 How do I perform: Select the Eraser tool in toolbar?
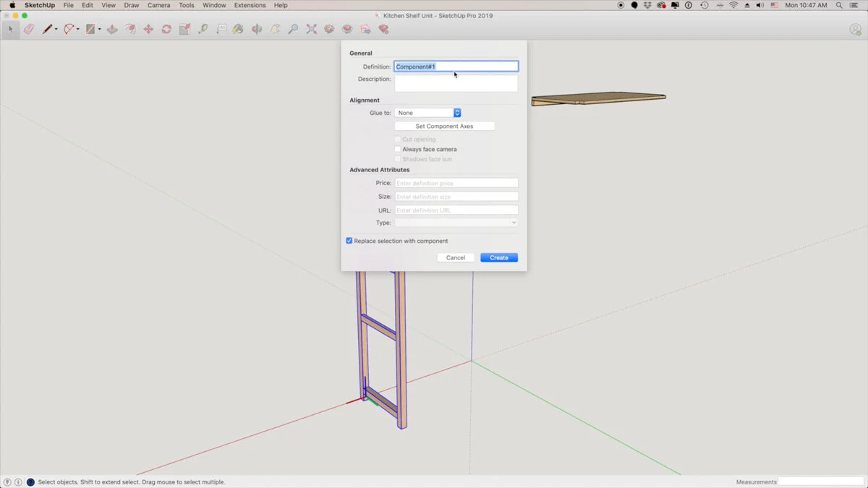(x=29, y=30)
